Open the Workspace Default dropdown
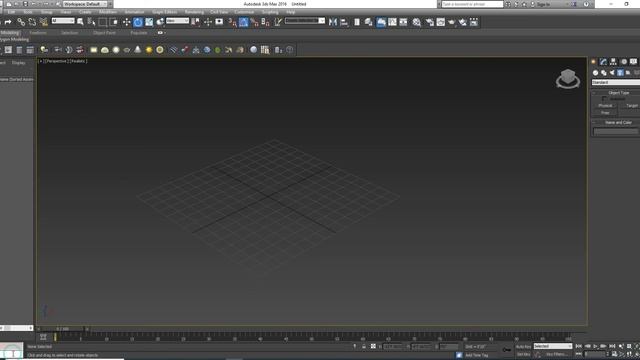Viewport: 640px width, 360px height. point(85,4)
